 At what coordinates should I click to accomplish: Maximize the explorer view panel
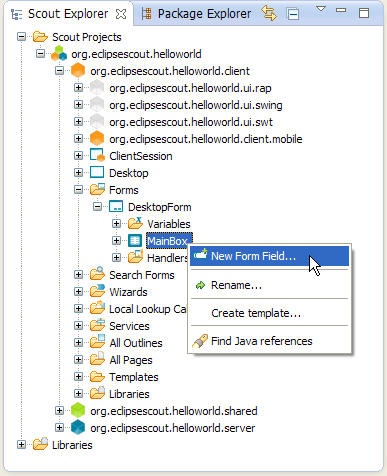click(x=364, y=13)
